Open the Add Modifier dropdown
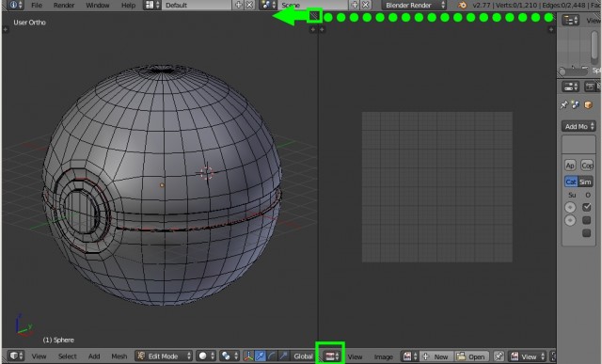This screenshot has width=602, height=364. [x=579, y=126]
